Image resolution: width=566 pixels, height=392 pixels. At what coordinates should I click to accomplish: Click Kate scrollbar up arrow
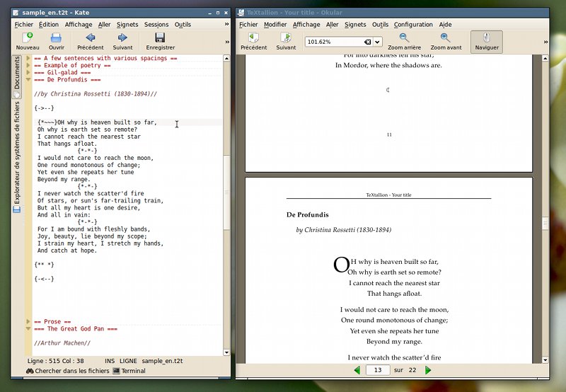(226, 58)
